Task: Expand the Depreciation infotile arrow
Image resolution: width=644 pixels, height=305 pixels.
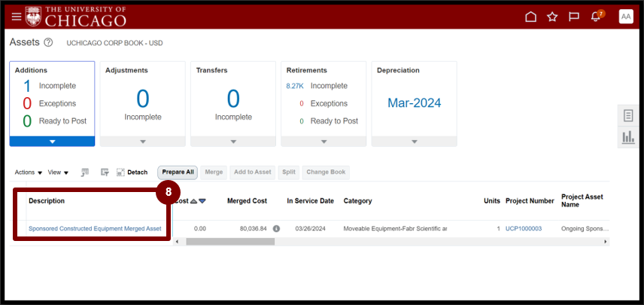Action: tap(414, 142)
